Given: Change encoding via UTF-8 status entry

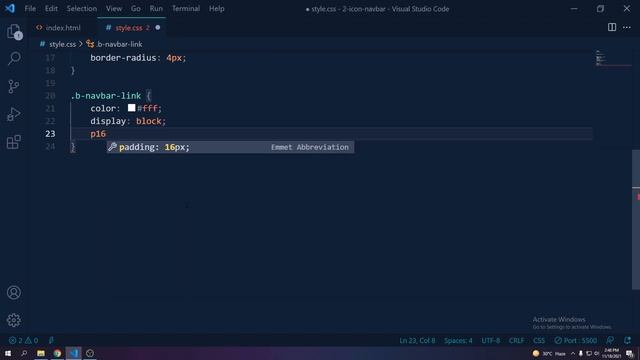Looking at the screenshot, I should point(491,340).
